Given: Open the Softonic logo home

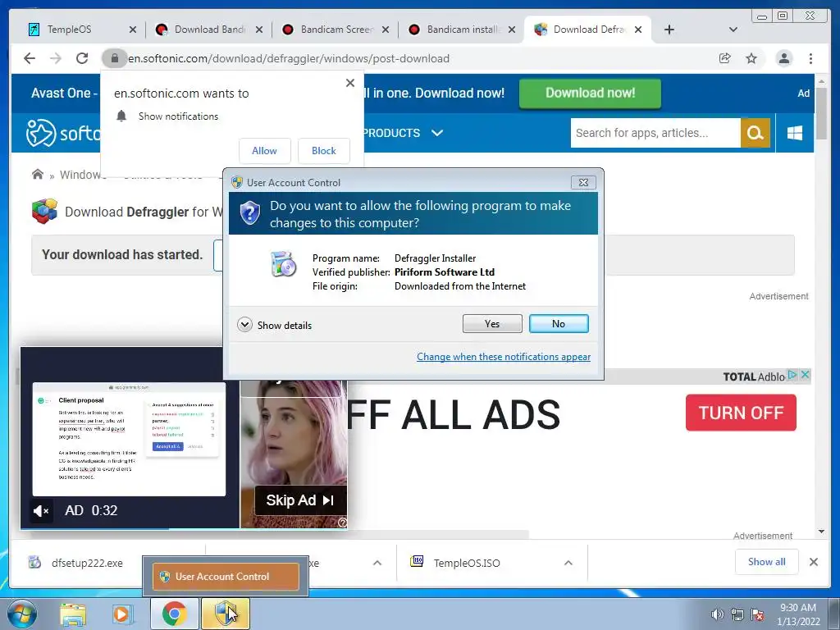Looking at the screenshot, I should pos(63,133).
